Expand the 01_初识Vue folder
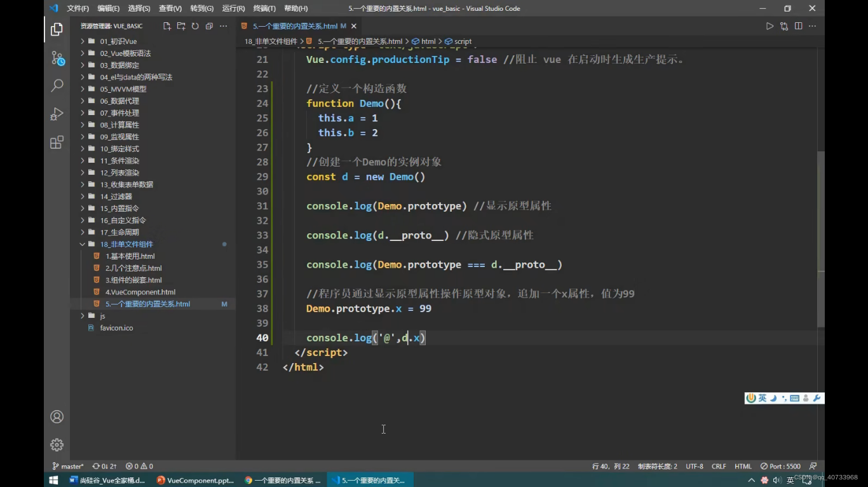 tap(153, 41)
